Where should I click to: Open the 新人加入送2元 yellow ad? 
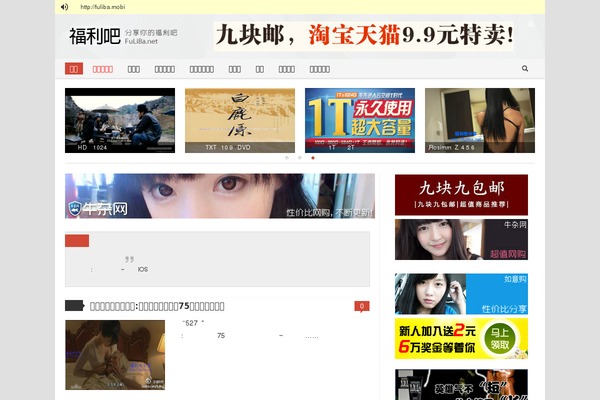pyautogui.click(x=461, y=339)
